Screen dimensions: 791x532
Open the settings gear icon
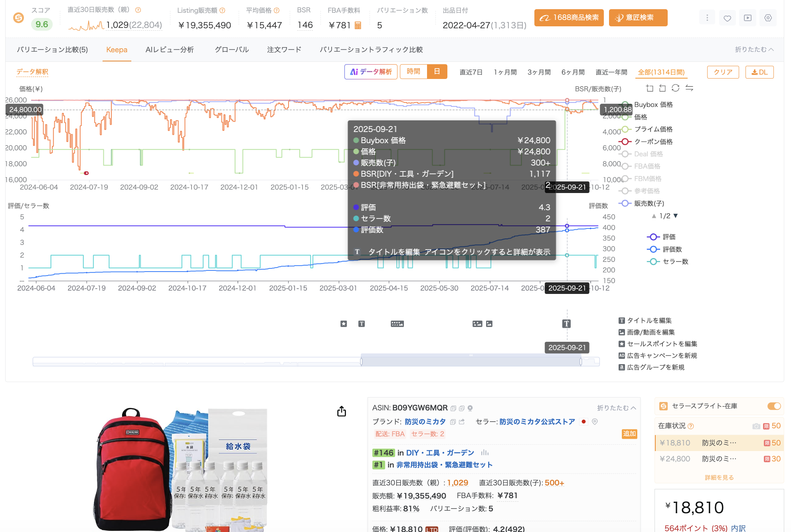768,18
